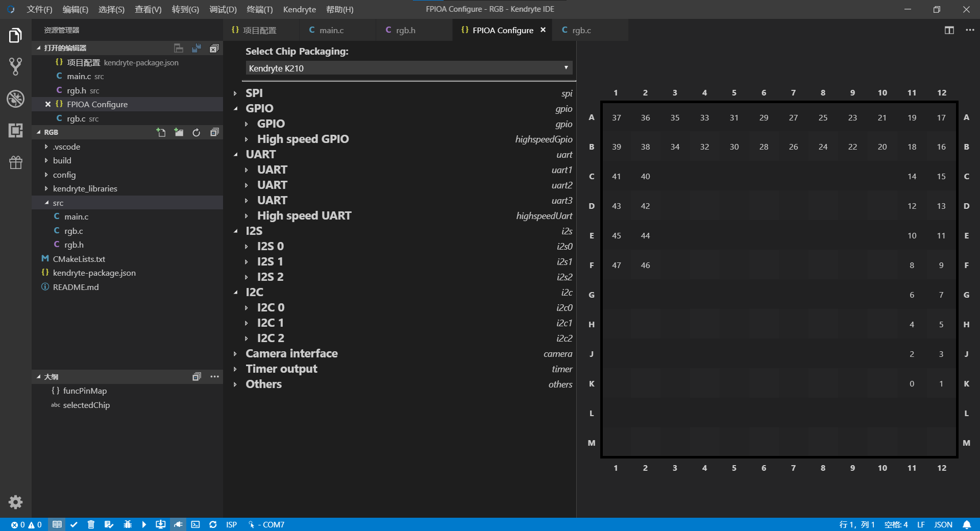Toggle the editor layout icon in Open Editors header
Viewport: 980px width, 531px height.
(179, 48)
